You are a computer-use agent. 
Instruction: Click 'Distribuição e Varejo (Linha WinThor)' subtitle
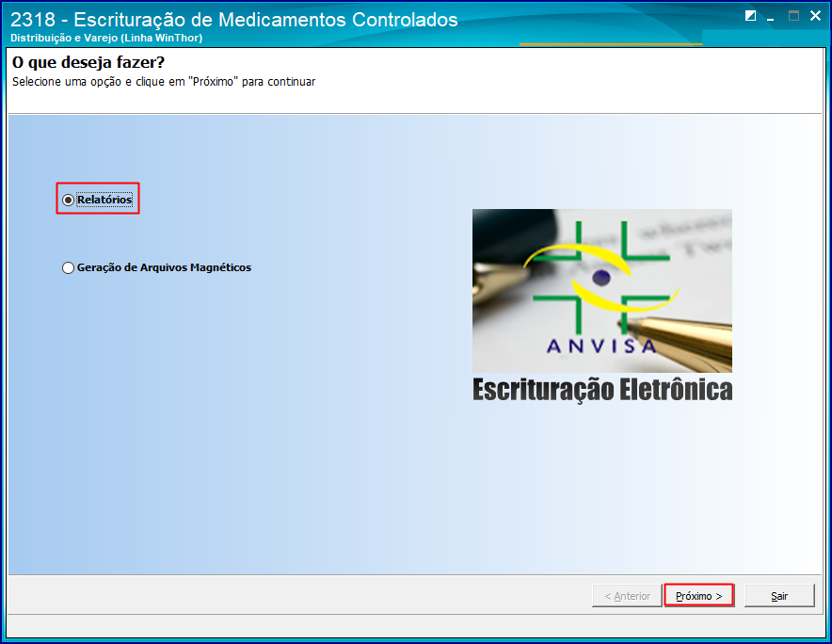coord(106,39)
